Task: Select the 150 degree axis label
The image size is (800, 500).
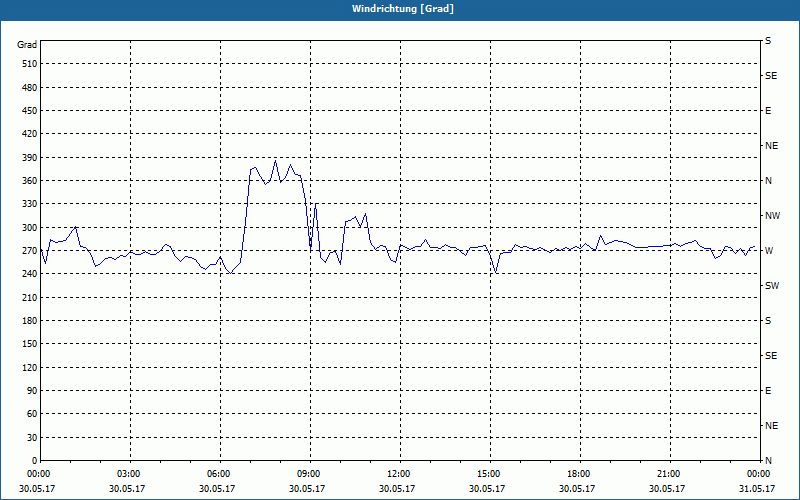Action: 30,344
